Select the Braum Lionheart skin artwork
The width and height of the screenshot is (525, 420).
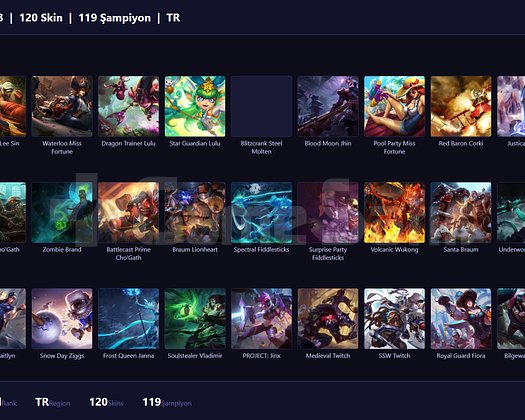click(x=195, y=212)
